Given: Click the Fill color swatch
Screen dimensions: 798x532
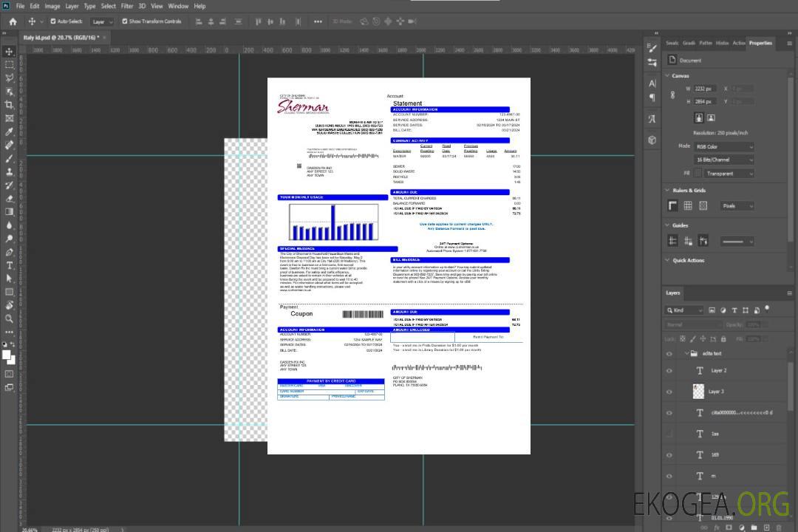Looking at the screenshot, I should (698, 174).
